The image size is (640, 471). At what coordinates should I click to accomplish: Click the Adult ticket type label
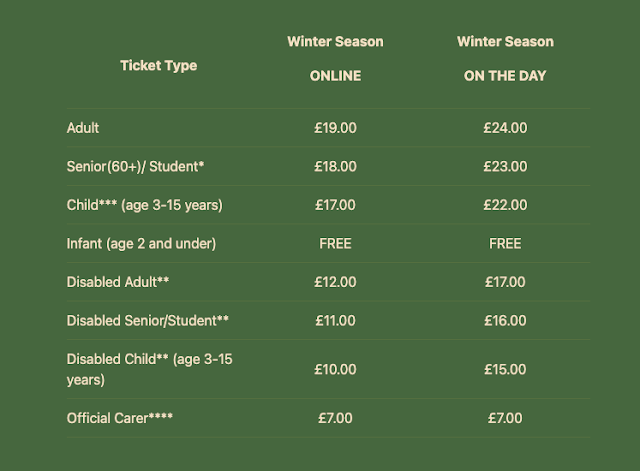[83, 128]
